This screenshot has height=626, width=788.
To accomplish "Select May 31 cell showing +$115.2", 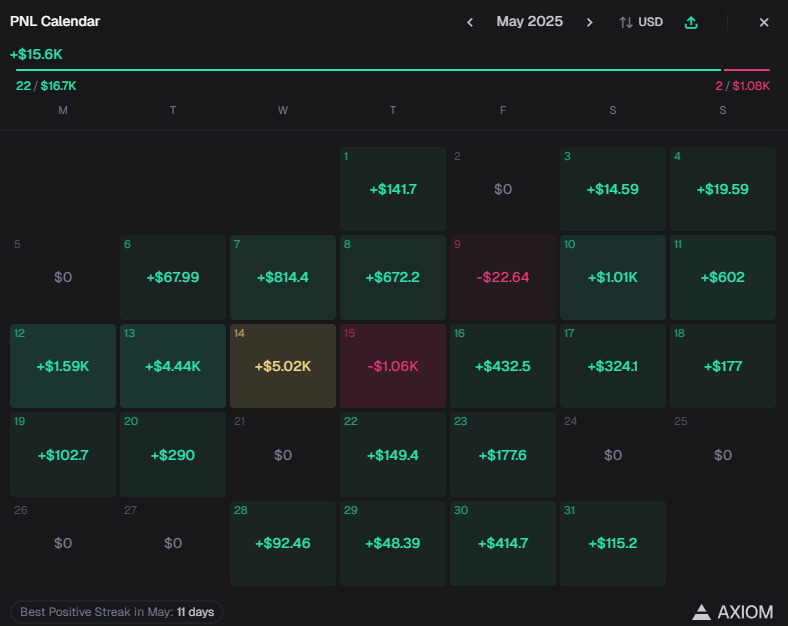I will tap(613, 543).
